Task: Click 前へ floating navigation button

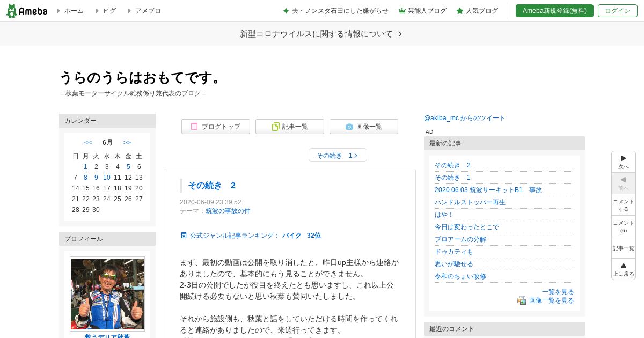Action: (624, 183)
